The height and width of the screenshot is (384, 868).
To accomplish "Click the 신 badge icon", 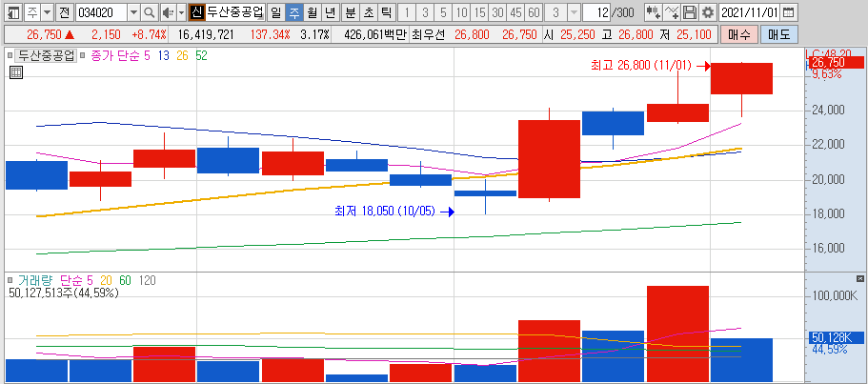I will (196, 11).
